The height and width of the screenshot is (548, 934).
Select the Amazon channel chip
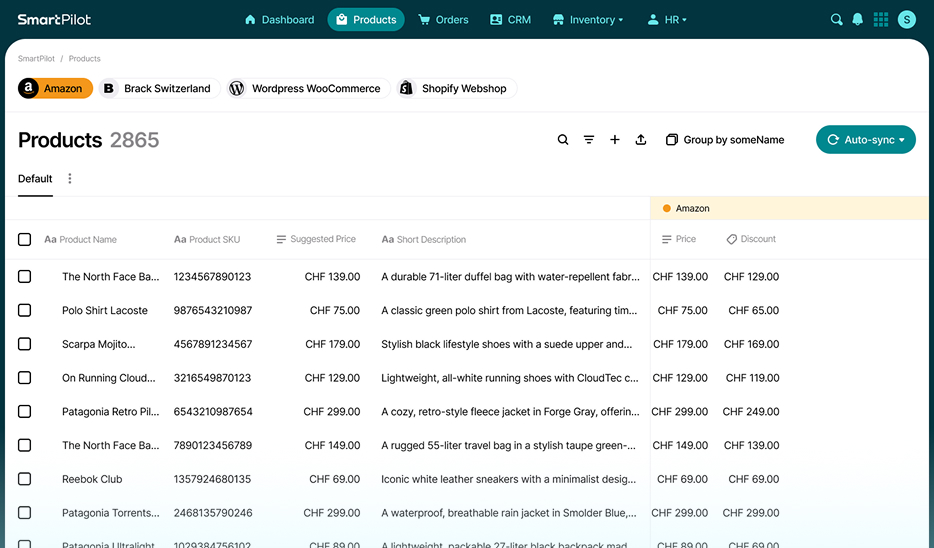click(55, 88)
